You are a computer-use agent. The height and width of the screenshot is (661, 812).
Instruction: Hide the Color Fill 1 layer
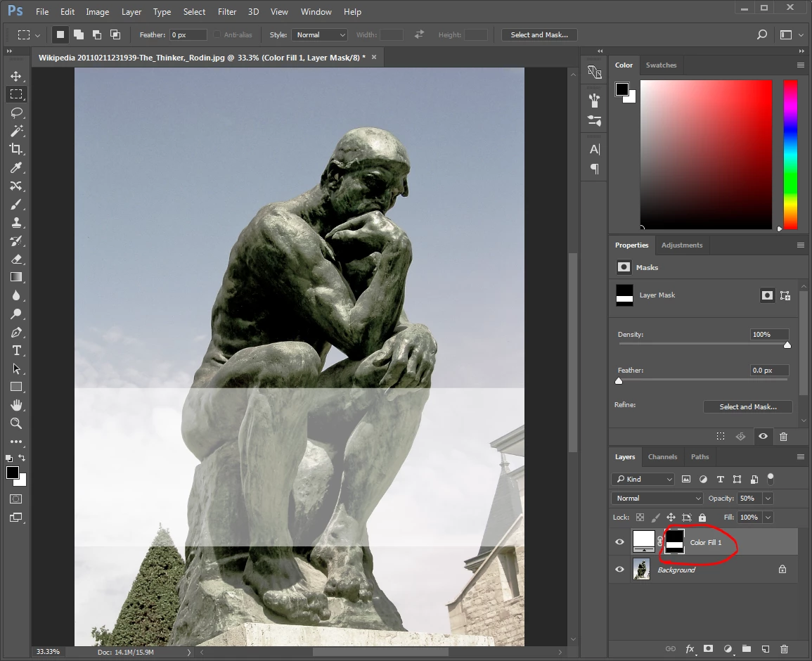619,542
